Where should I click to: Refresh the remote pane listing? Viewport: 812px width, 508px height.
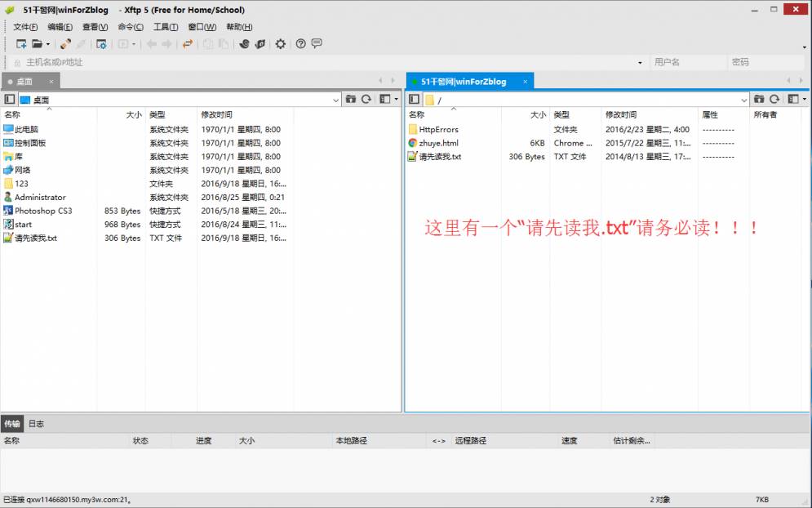(x=774, y=99)
